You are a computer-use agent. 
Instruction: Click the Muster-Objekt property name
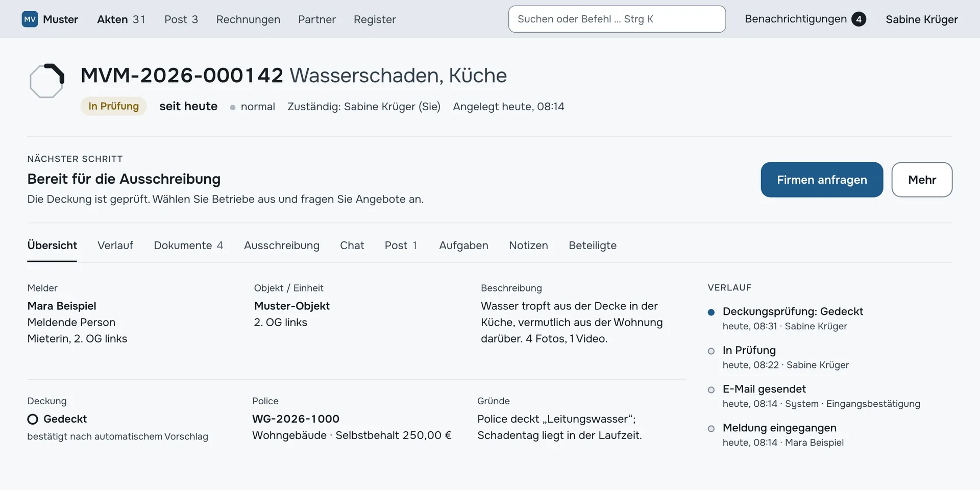point(292,306)
